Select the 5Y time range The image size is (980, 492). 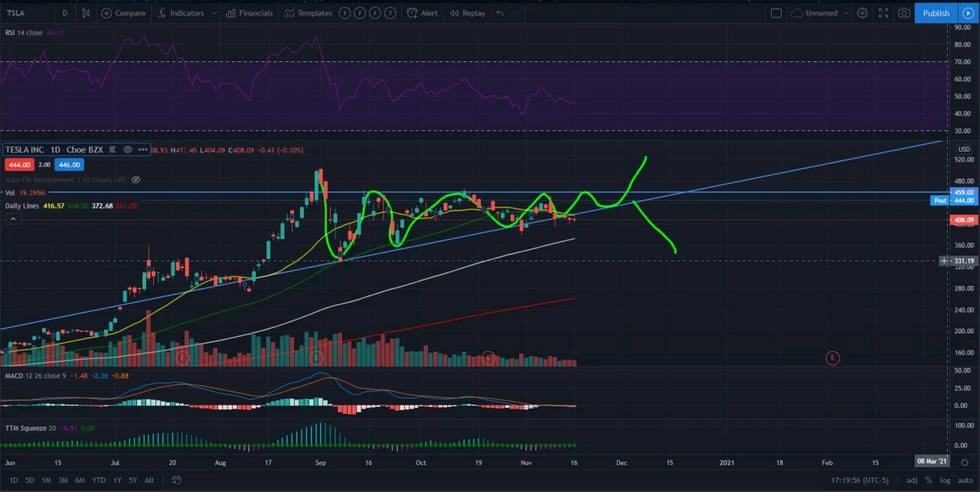132,481
